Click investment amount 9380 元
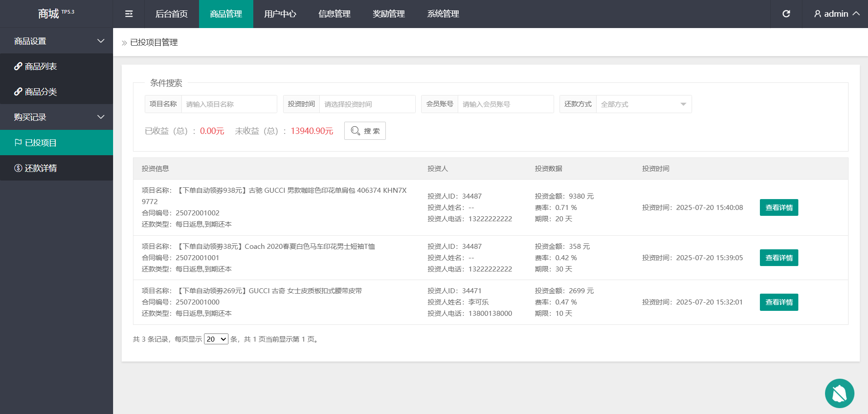Viewport: 868px width, 414px height. [581, 196]
